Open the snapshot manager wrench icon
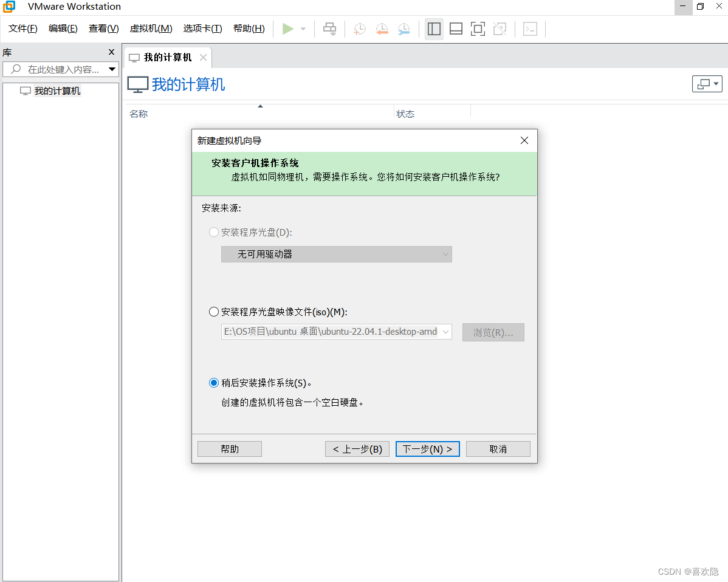 coord(404,29)
